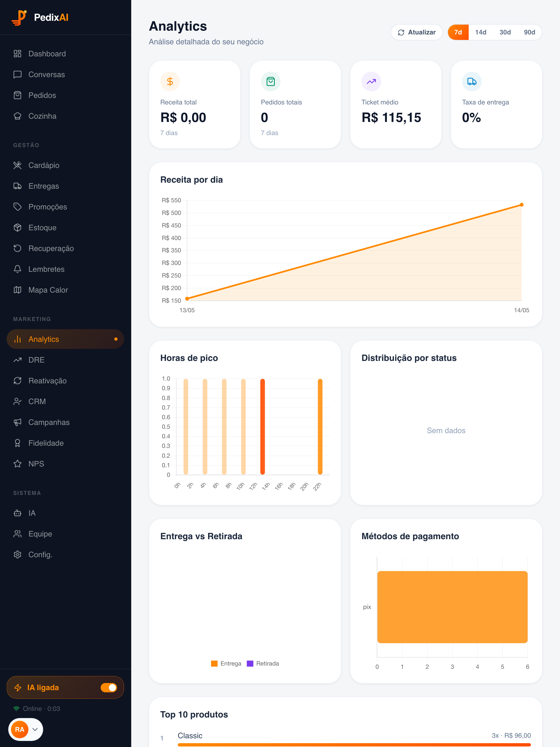Click the R$ 0,00 revenue value
The height and width of the screenshot is (747, 560).
click(183, 118)
